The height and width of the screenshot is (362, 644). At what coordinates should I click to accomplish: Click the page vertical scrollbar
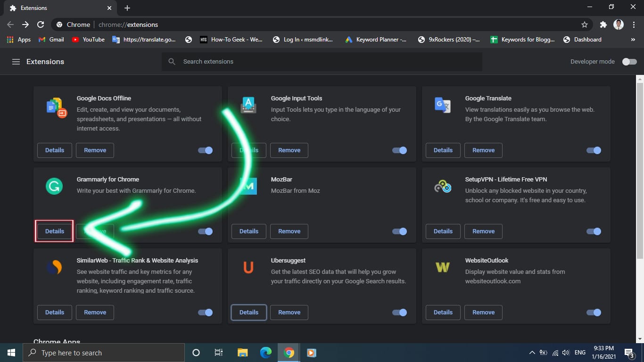[x=640, y=171]
